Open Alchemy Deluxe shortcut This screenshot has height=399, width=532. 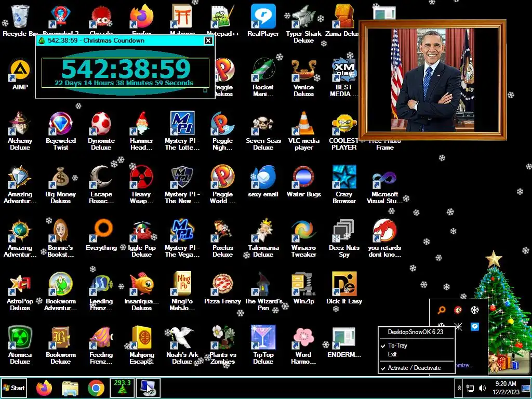point(20,131)
